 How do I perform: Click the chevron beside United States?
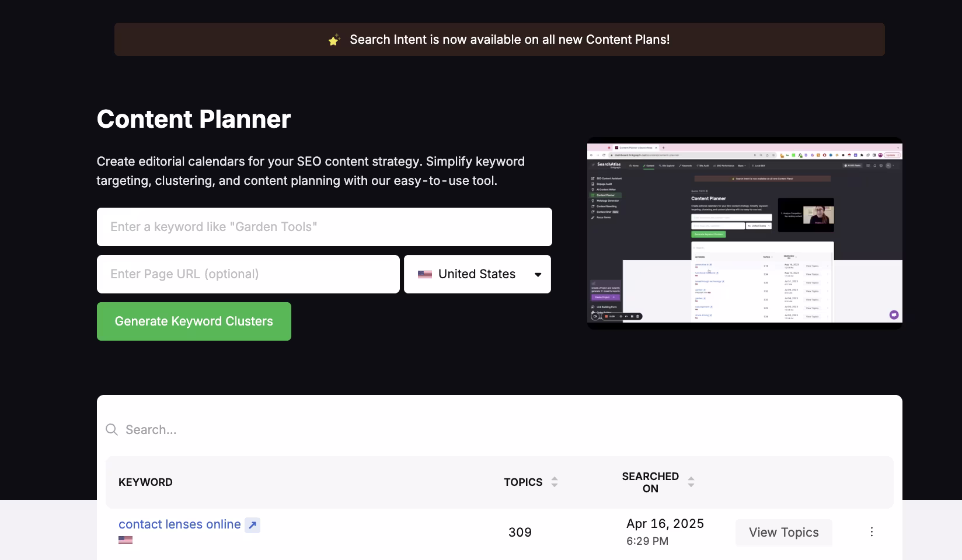tap(537, 274)
